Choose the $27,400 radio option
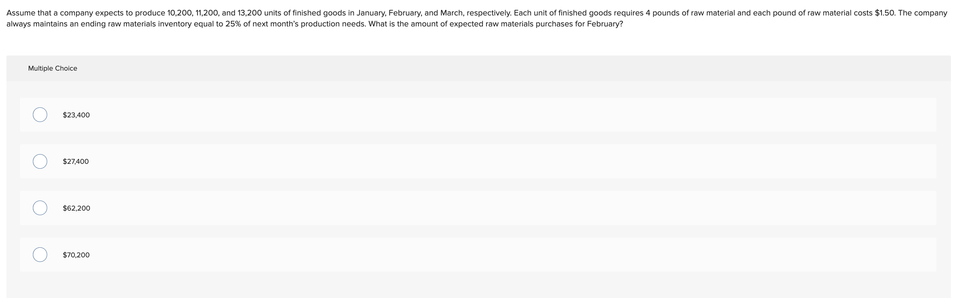Viewport: 980px width, 298px height. coord(40,162)
